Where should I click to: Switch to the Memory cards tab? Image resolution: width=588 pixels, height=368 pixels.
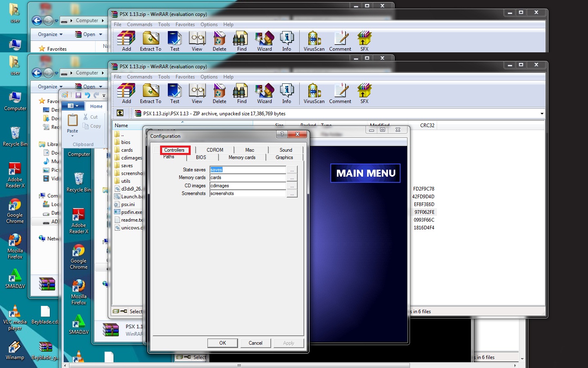point(242,157)
